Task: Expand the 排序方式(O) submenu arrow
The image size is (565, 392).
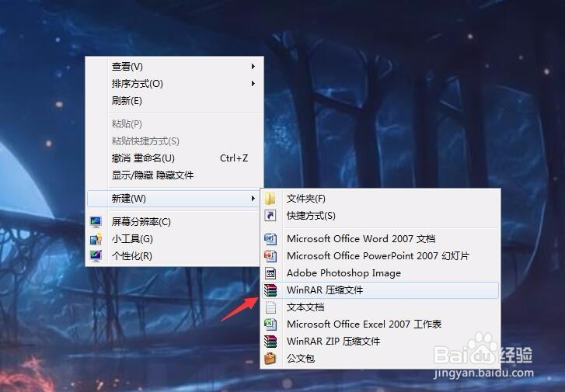Action: coord(253,84)
